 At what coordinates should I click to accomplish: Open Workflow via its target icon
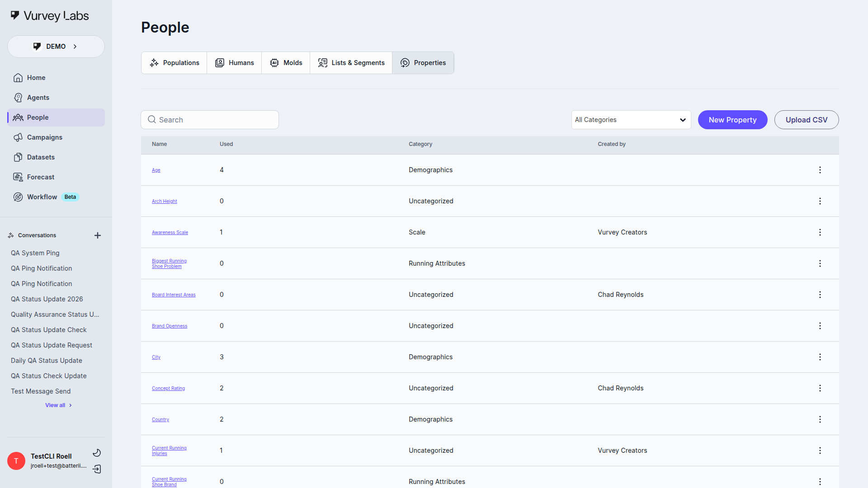(x=18, y=197)
